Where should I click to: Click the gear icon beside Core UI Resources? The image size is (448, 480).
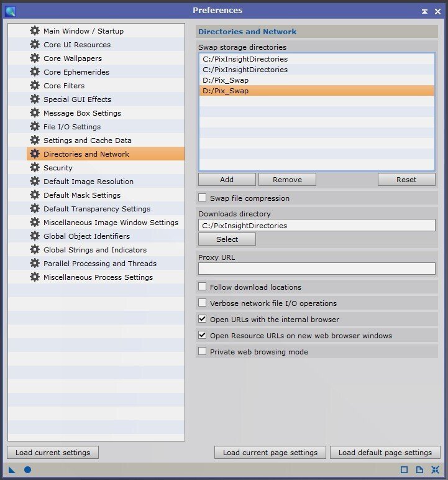(35, 44)
